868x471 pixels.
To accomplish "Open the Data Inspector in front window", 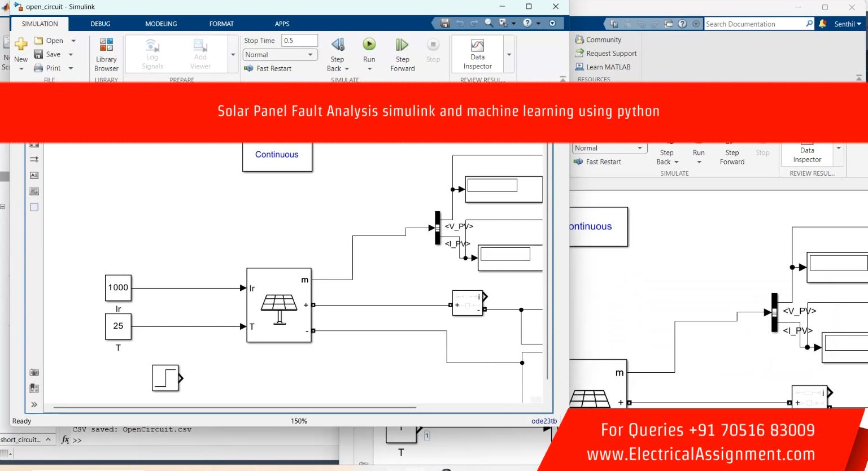I will pyautogui.click(x=477, y=54).
